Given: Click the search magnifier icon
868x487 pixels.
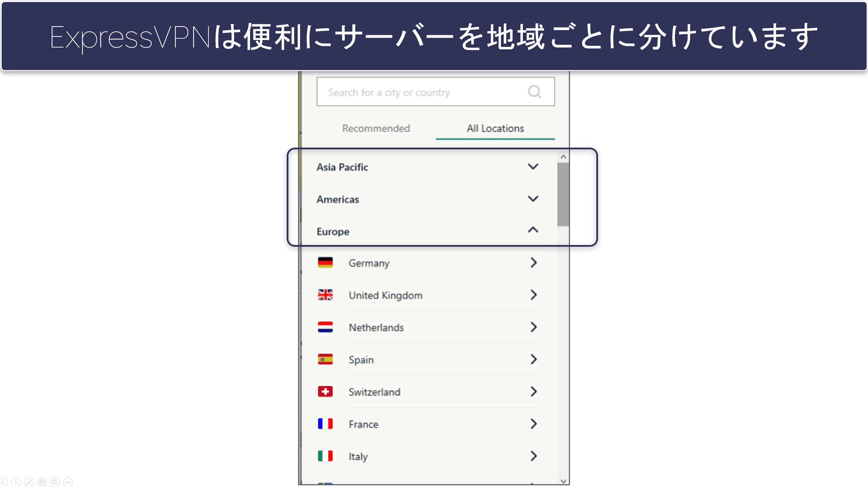Looking at the screenshot, I should pyautogui.click(x=534, y=92).
